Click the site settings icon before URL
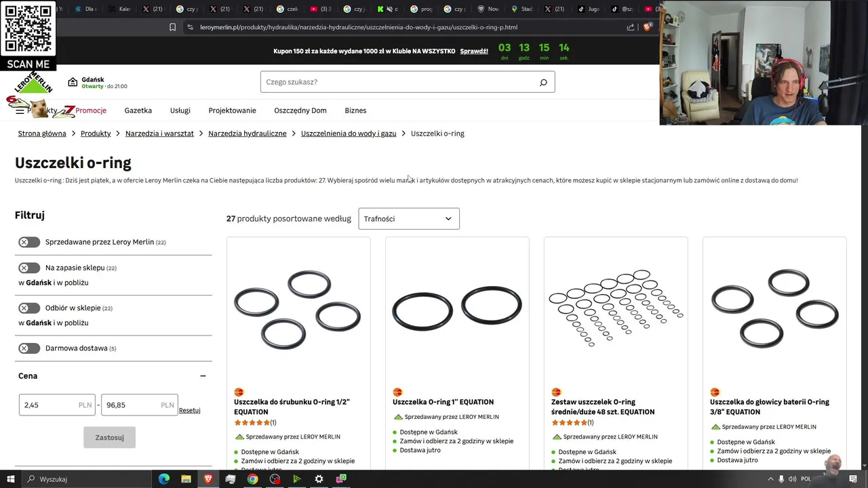This screenshot has height=488, width=868. pyautogui.click(x=190, y=27)
